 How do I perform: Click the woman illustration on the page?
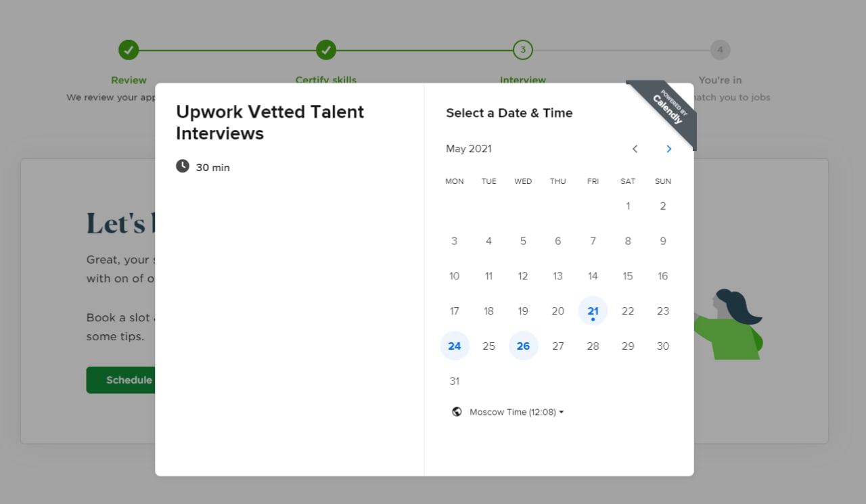729,324
